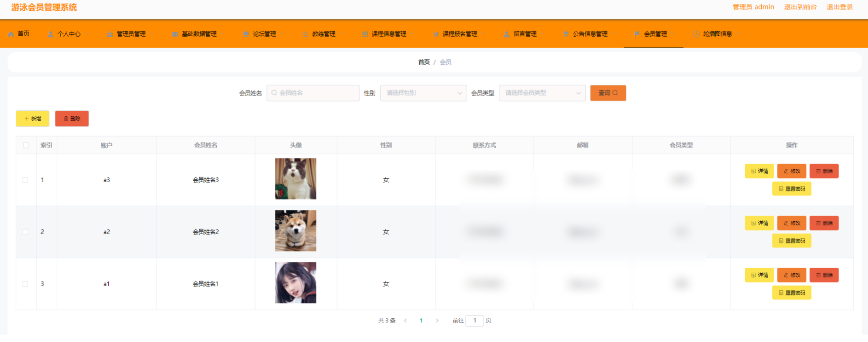Screen dimensions: 868x342
Task: Tick the select-all checkbox in table header
Action: pos(26,146)
